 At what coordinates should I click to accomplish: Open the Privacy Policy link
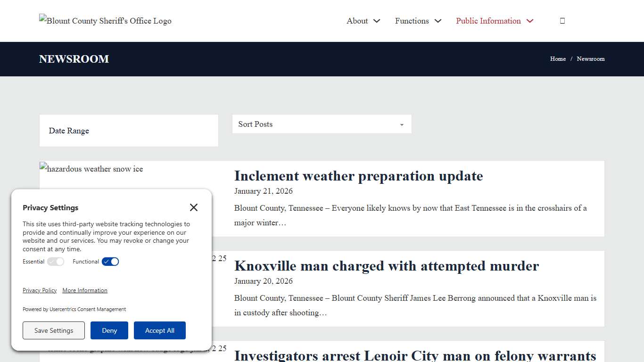point(40,290)
